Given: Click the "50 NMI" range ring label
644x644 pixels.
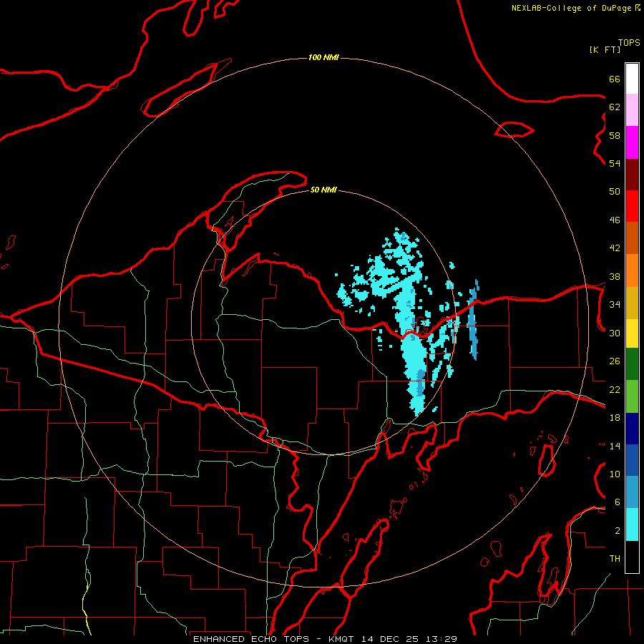Looking at the screenshot, I should click(323, 190).
